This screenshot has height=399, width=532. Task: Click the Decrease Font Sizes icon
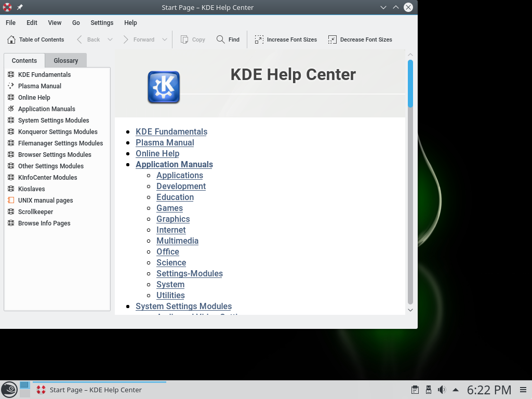(x=332, y=39)
